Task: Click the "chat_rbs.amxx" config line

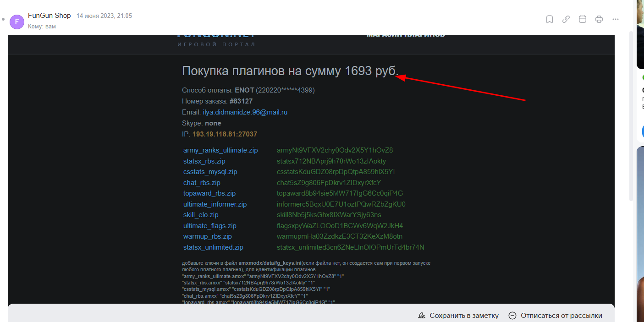Action: 245,296
